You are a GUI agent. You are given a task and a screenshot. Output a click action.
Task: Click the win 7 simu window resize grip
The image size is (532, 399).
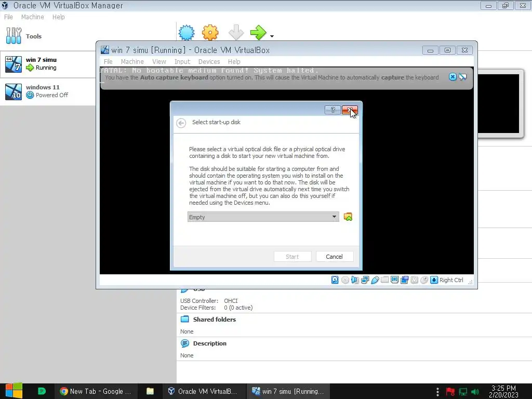(470, 282)
